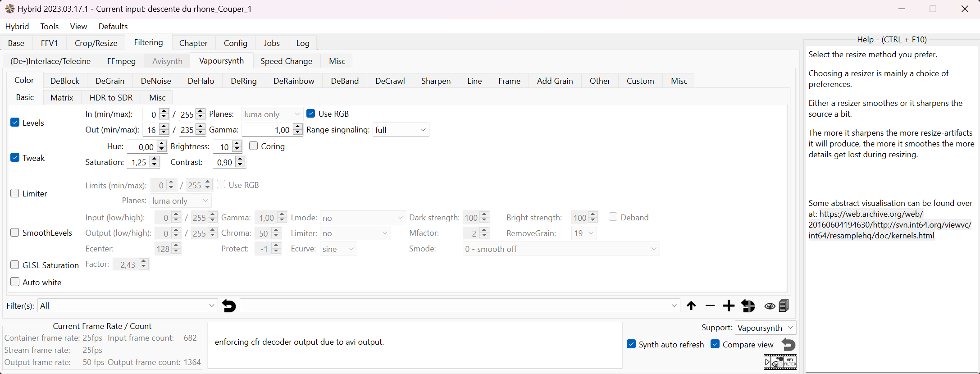Click the plus icon beside the filter list
Viewport: 980px width, 374px height.
pyautogui.click(x=729, y=306)
